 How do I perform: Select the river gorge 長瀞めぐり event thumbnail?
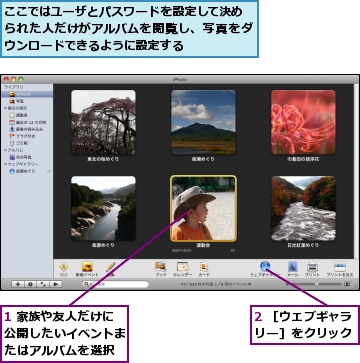point(103,208)
